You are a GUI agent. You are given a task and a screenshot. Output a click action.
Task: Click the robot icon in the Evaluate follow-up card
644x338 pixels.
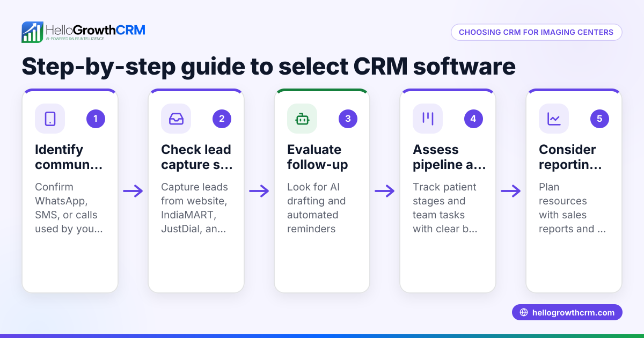coord(302,119)
